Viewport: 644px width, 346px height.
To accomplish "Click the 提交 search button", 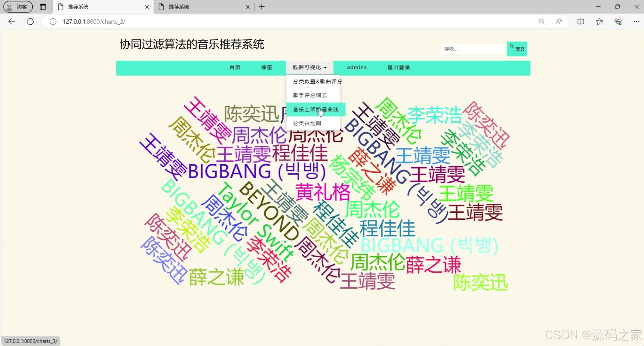I will (517, 49).
